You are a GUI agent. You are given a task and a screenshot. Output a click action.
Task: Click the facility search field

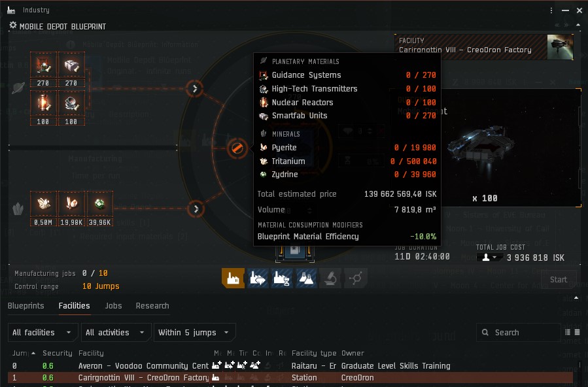click(519, 332)
